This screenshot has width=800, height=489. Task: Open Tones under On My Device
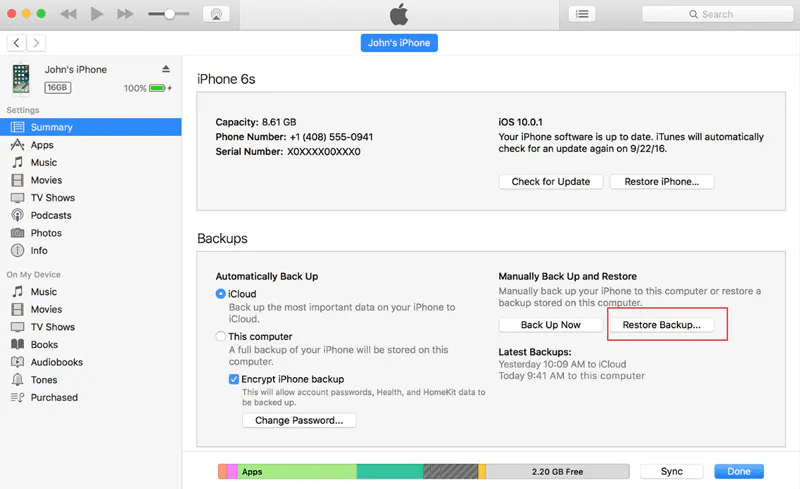(x=44, y=380)
